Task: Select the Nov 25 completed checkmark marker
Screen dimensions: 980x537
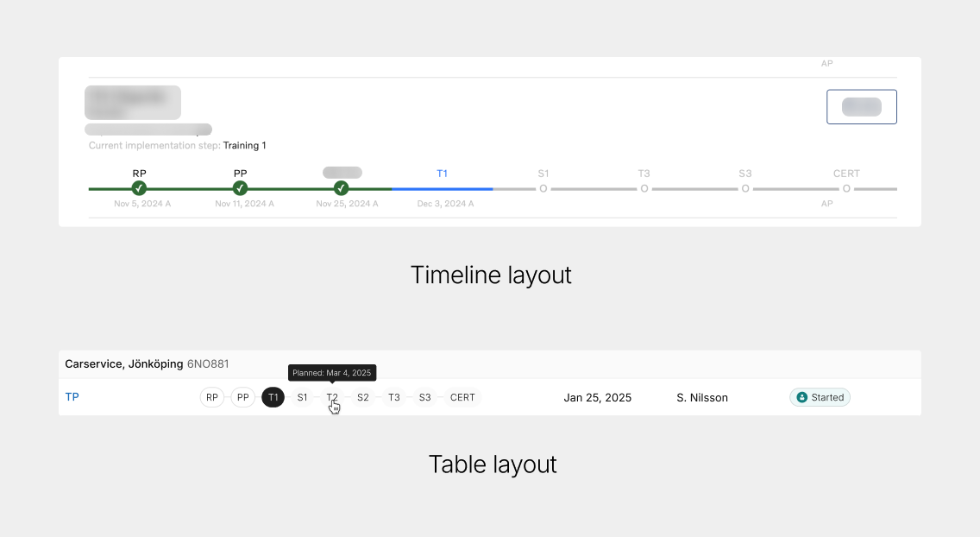Action: point(341,187)
